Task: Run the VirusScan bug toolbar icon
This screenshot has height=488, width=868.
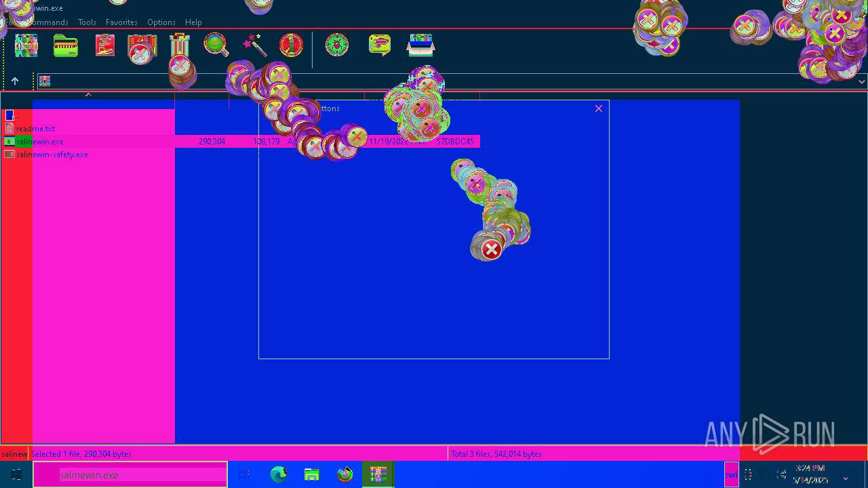Action: pyautogui.click(x=337, y=45)
